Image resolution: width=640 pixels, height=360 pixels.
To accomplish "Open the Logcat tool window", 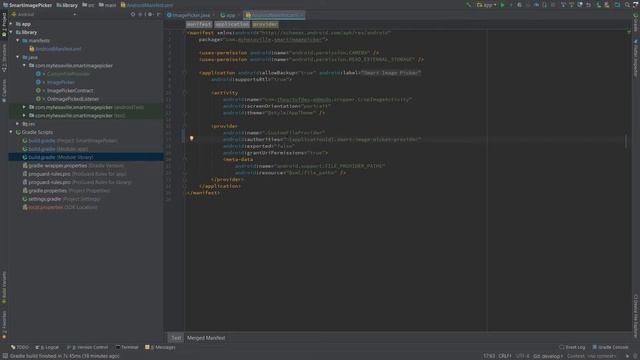I will tap(47, 347).
